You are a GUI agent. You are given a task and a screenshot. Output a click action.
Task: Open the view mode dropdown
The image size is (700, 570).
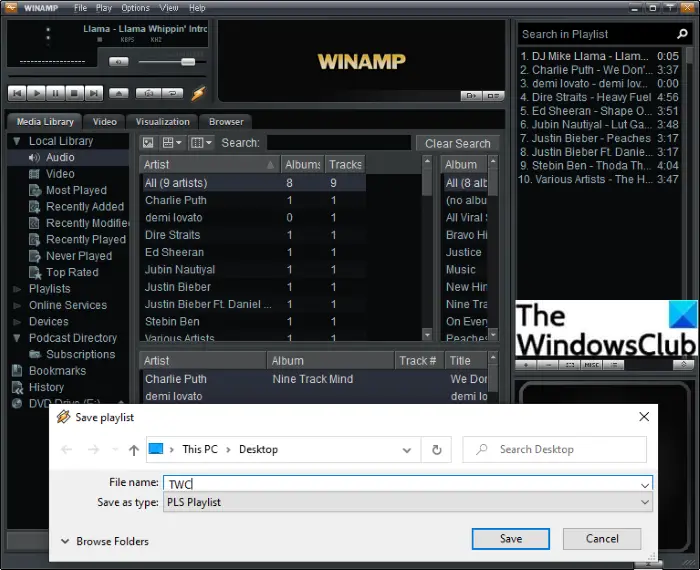[172, 143]
